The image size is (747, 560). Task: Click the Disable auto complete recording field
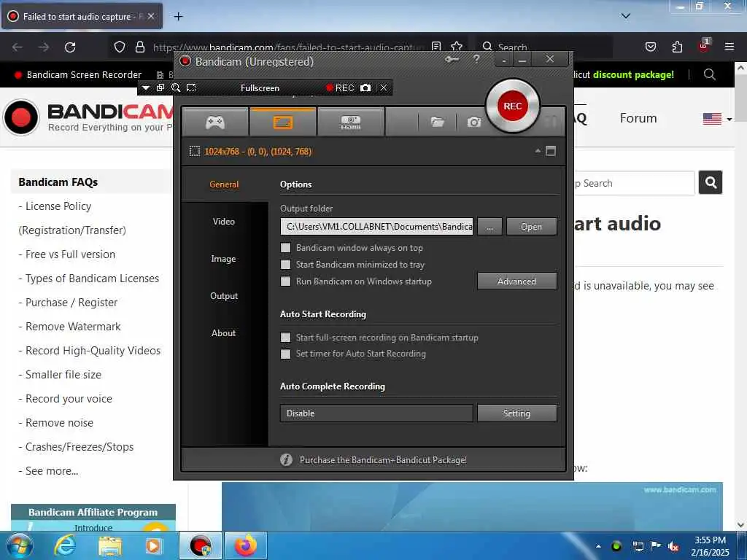(x=377, y=413)
